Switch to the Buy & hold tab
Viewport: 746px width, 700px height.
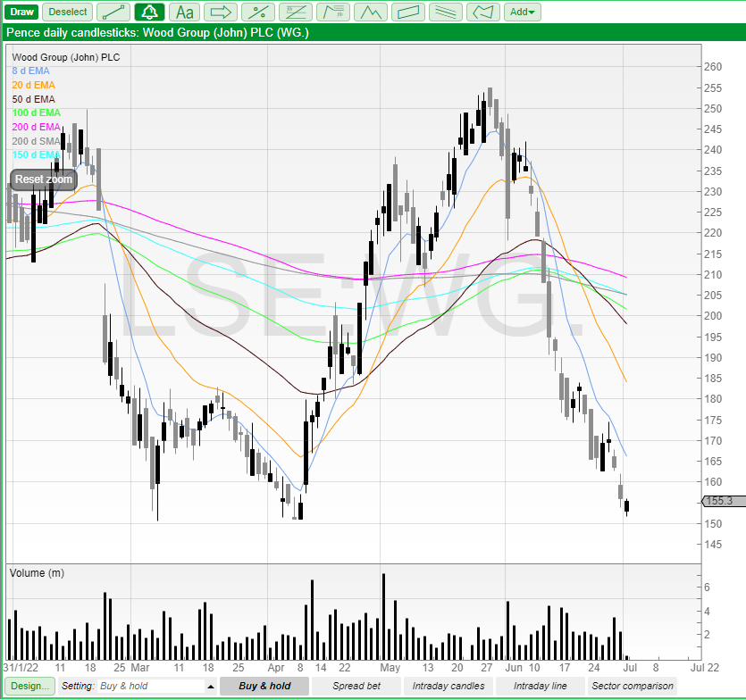click(264, 687)
